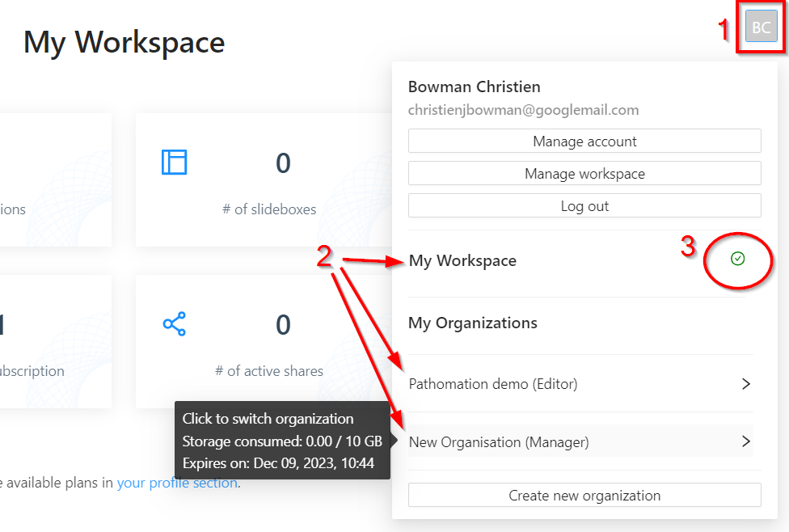Click Create new organization

pyautogui.click(x=584, y=496)
